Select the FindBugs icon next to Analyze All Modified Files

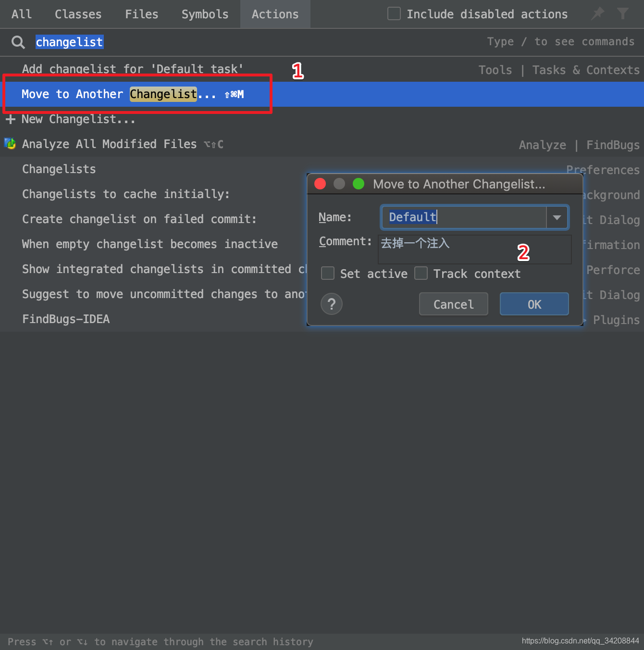click(10, 144)
